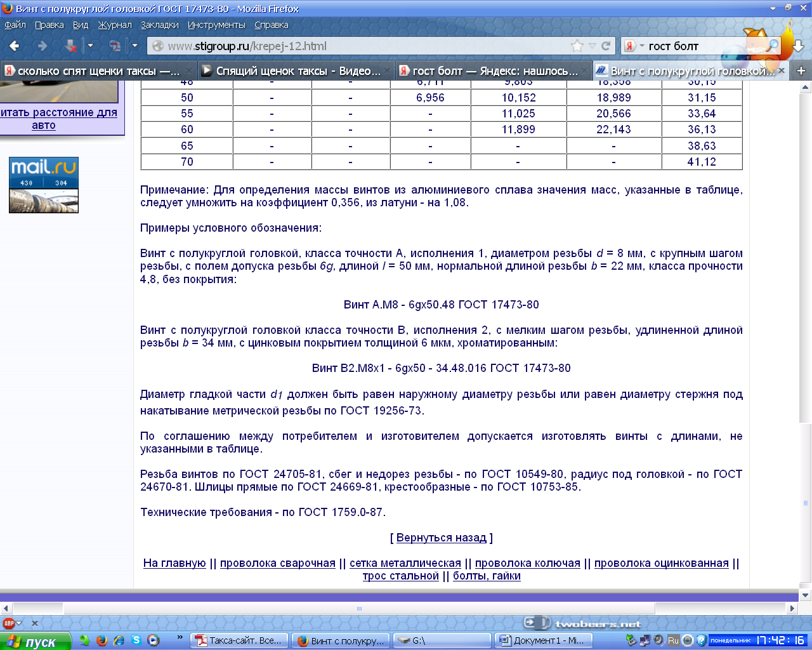The height and width of the screenshot is (650, 812).
Task: Launch Firefox from the quick launch bar
Action: tap(101, 640)
